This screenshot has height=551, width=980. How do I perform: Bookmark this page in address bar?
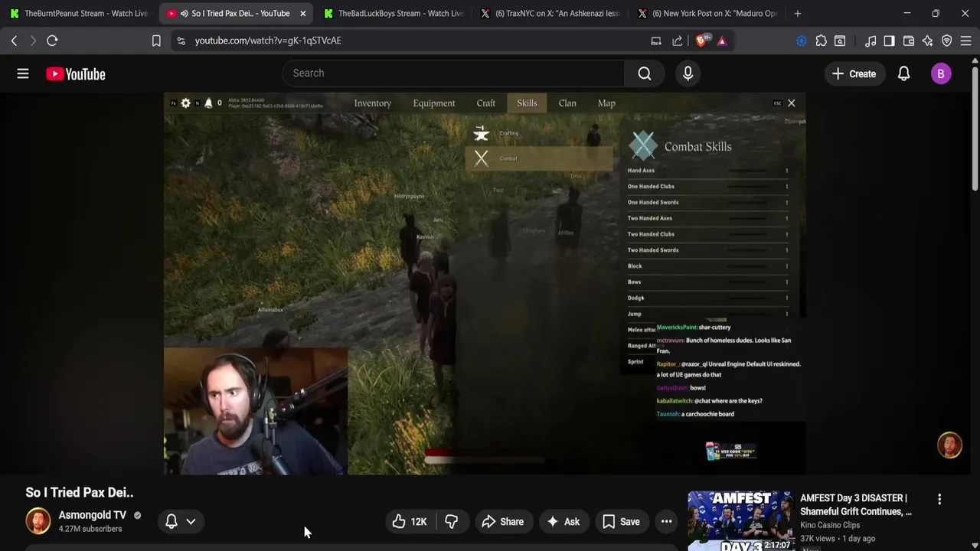[156, 41]
